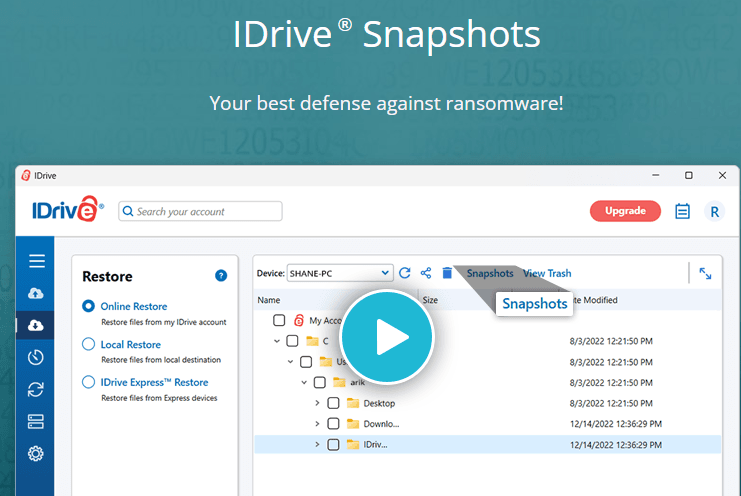Click the Desktop folder icon

click(353, 403)
